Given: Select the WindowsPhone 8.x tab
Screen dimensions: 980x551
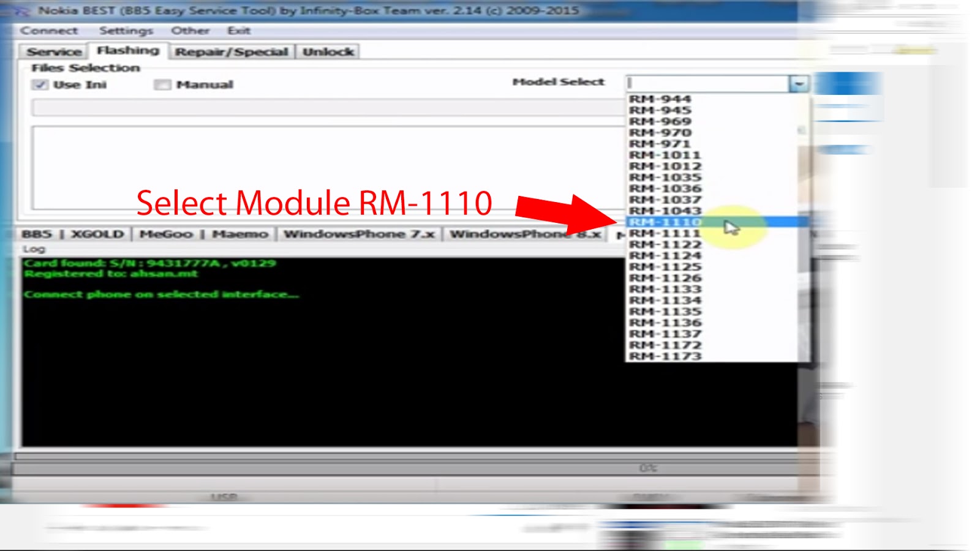Looking at the screenshot, I should click(526, 234).
